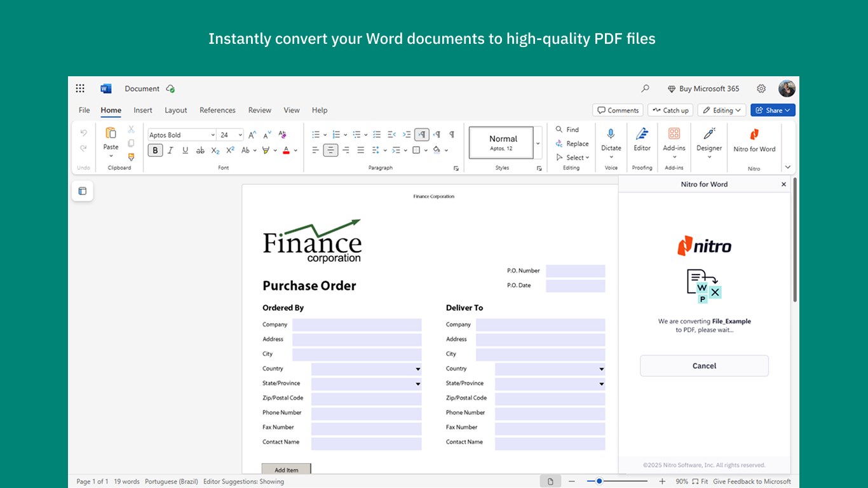Click the zoom slider handle
The image size is (868, 488).
599,482
